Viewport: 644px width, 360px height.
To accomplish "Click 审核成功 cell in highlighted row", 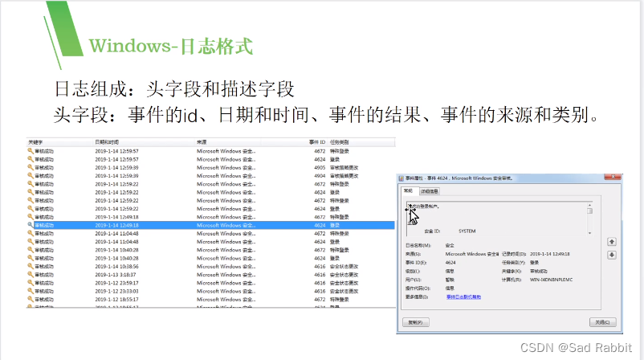I will tap(44, 225).
